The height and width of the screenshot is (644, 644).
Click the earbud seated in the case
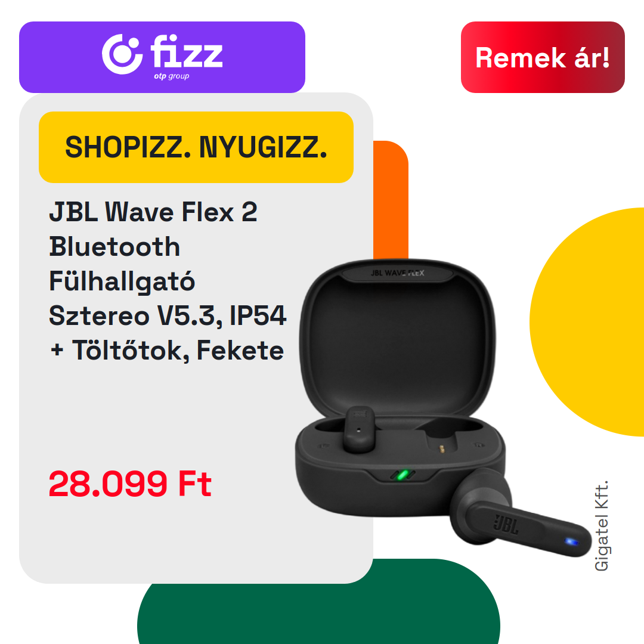click(x=358, y=429)
